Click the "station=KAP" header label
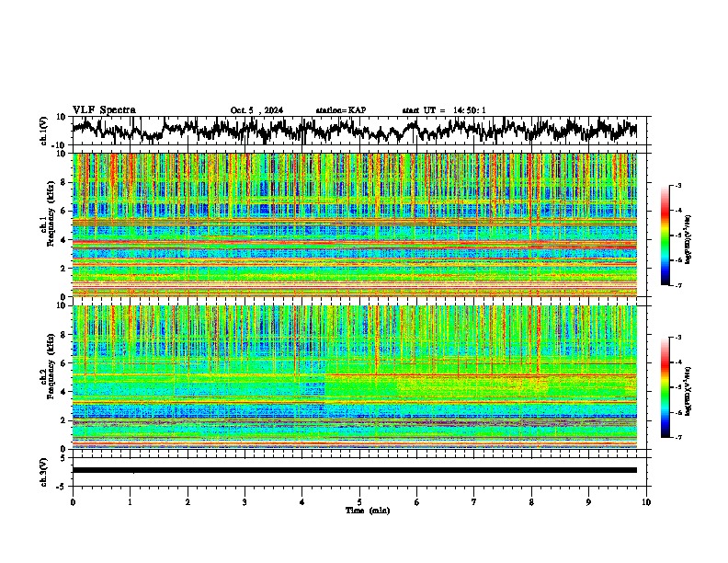 [x=341, y=110]
